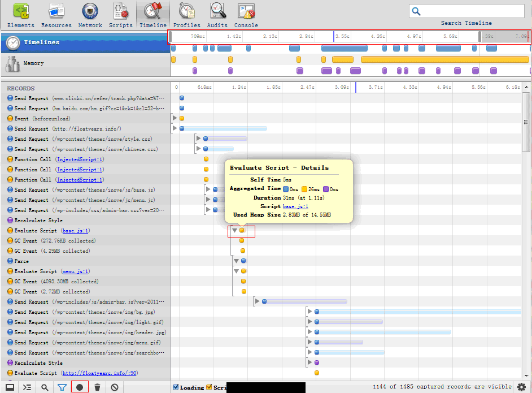Select GC Event (2.72MB collected) record
This screenshot has height=393, width=532.
tap(85, 292)
